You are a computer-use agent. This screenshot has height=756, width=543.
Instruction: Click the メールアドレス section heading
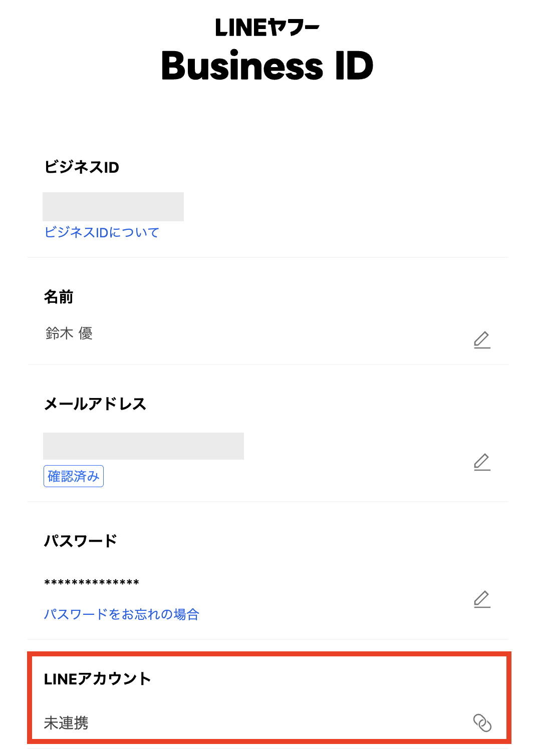[95, 404]
